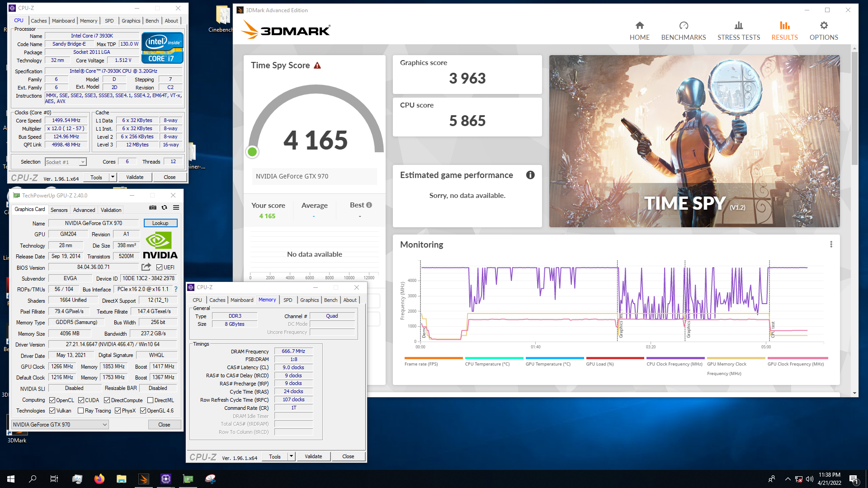Click the Intel Core i7 logo in CPU-Z
Screen dimensions: 868x488
[x=162, y=47]
